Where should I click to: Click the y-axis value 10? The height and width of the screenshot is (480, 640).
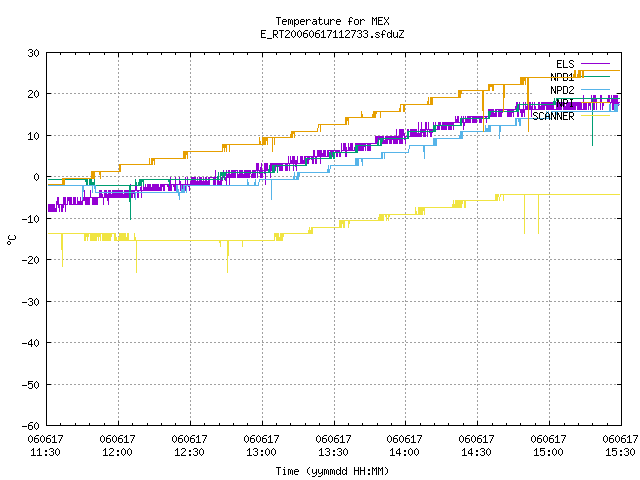click(33, 136)
